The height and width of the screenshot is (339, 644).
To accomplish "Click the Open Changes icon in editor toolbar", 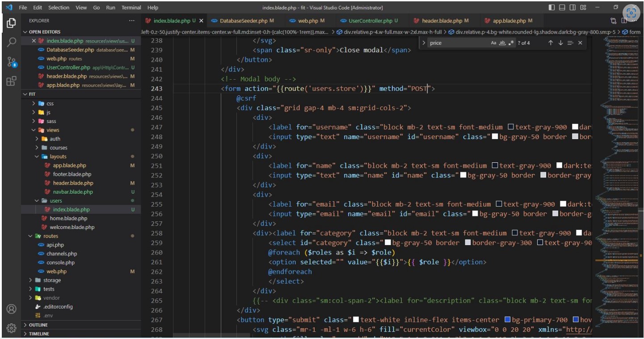I will [613, 21].
